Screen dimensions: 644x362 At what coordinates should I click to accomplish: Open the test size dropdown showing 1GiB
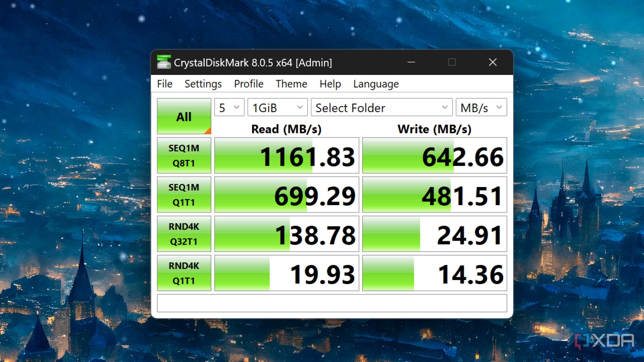click(278, 107)
